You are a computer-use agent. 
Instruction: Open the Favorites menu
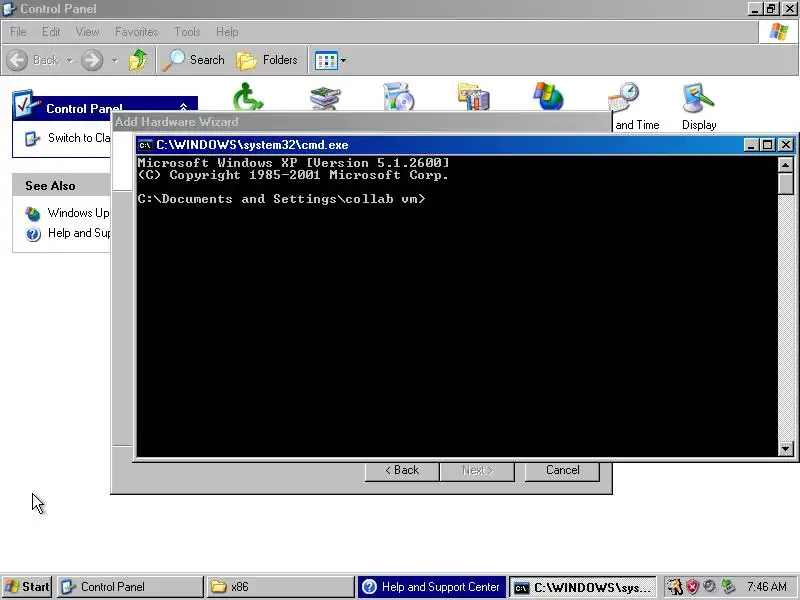(x=136, y=32)
